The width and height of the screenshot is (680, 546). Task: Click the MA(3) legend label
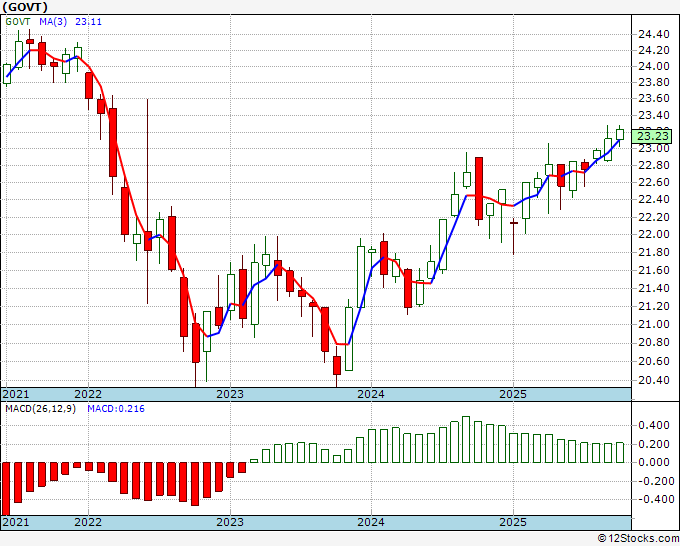[53, 21]
